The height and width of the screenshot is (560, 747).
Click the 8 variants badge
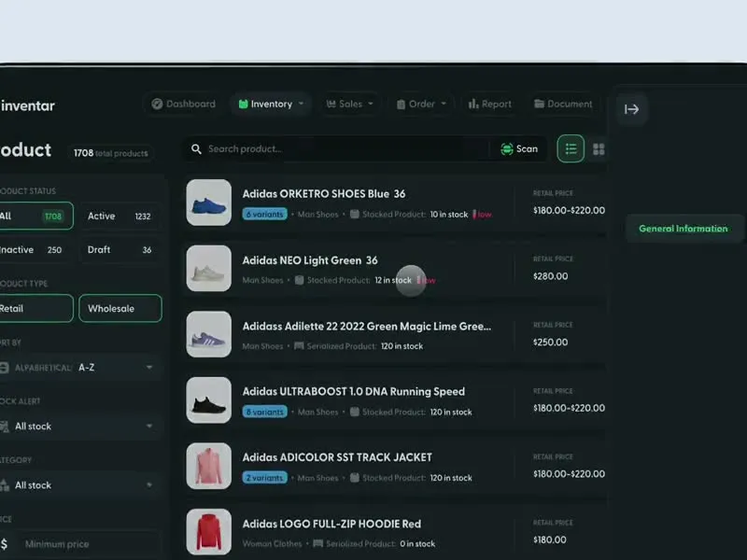coord(264,412)
